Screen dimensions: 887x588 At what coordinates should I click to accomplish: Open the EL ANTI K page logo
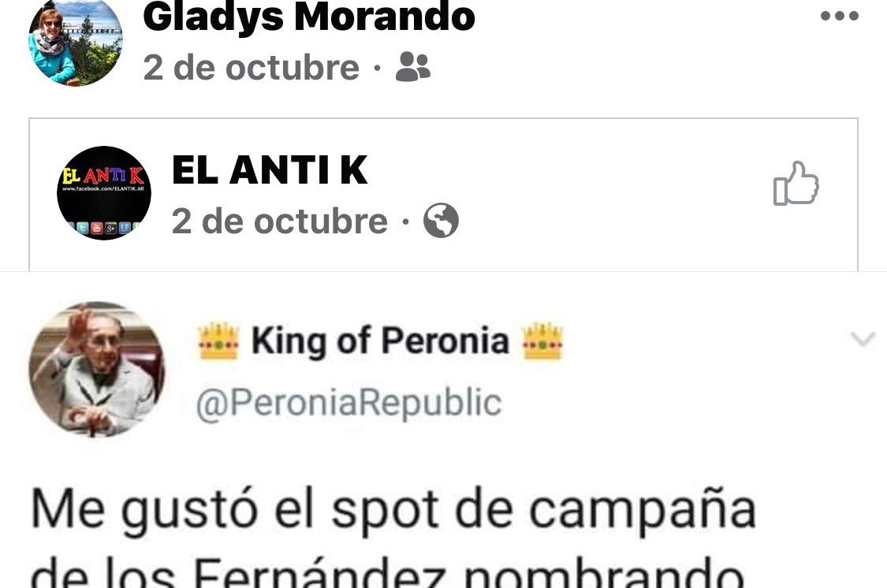[x=104, y=193]
